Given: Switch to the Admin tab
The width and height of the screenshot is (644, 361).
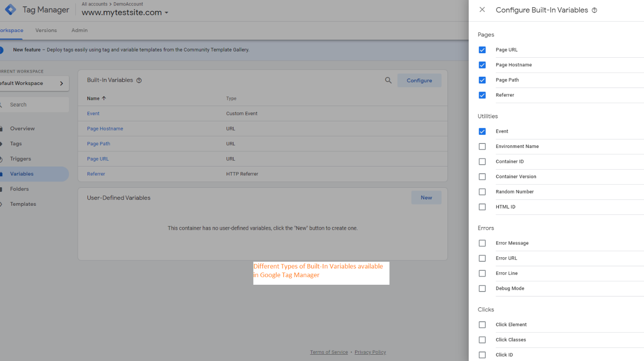Looking at the screenshot, I should (x=79, y=30).
